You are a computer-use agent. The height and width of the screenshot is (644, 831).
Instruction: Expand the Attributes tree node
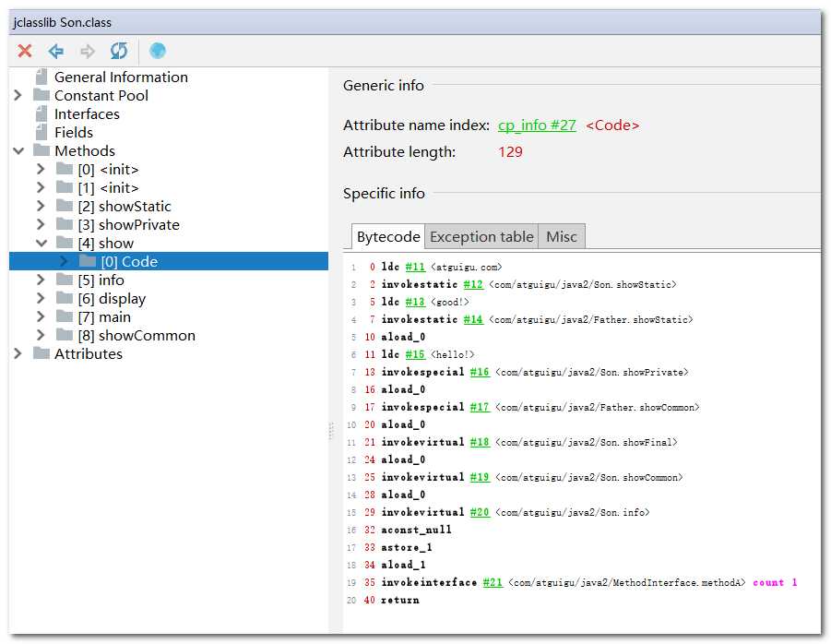pyautogui.click(x=18, y=354)
